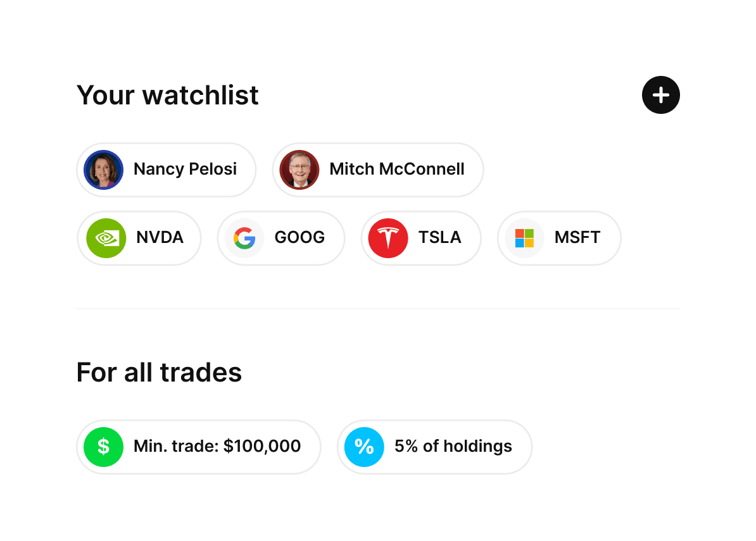
Task: Click the black plus button to add to watchlist
Action: (660, 96)
